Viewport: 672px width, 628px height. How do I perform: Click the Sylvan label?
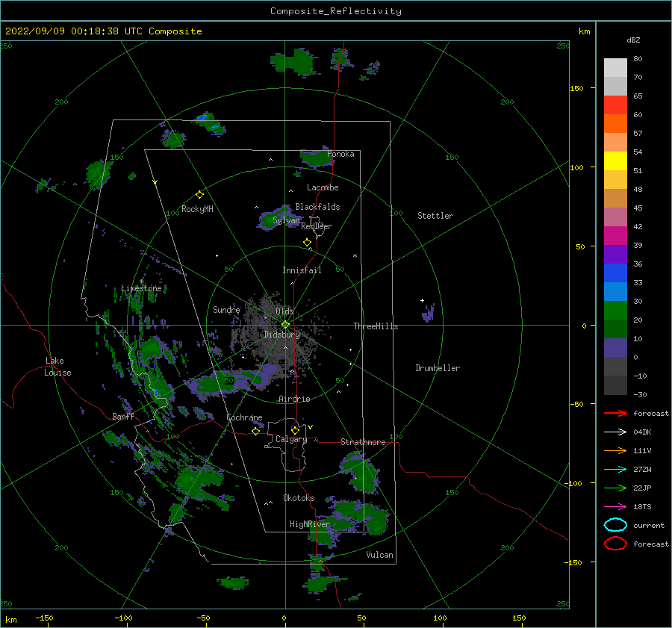[286, 221]
